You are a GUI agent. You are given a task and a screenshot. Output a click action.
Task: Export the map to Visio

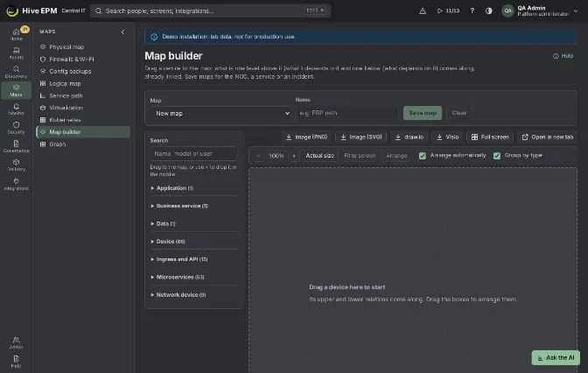(447, 137)
